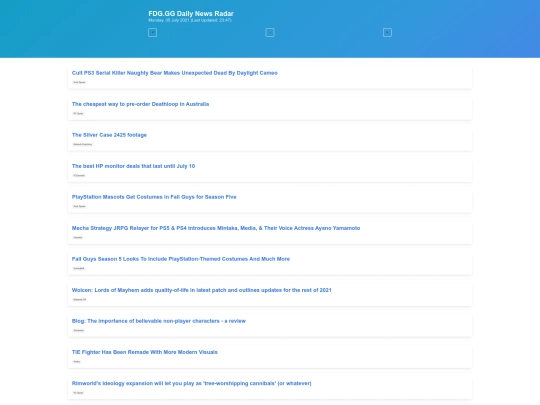This screenshot has width=540, height=405.
Task: Open the FDG.GG Daily News Radar title
Action: (x=191, y=14)
